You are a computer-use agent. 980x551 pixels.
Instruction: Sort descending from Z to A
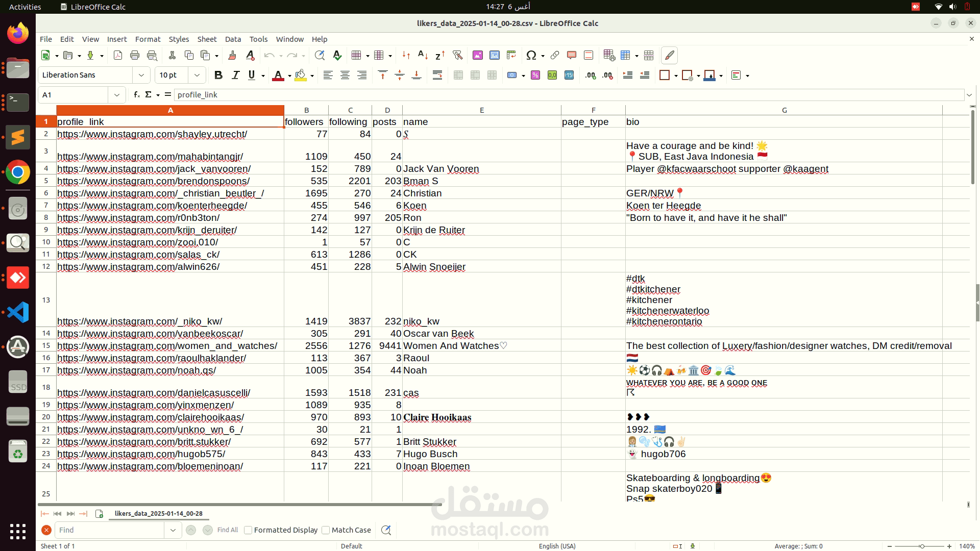[x=440, y=56]
